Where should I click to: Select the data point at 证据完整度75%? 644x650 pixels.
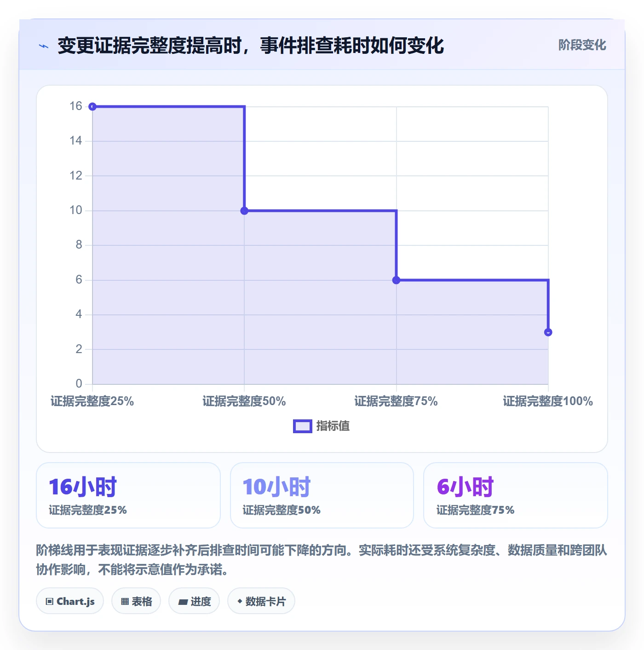click(x=396, y=280)
